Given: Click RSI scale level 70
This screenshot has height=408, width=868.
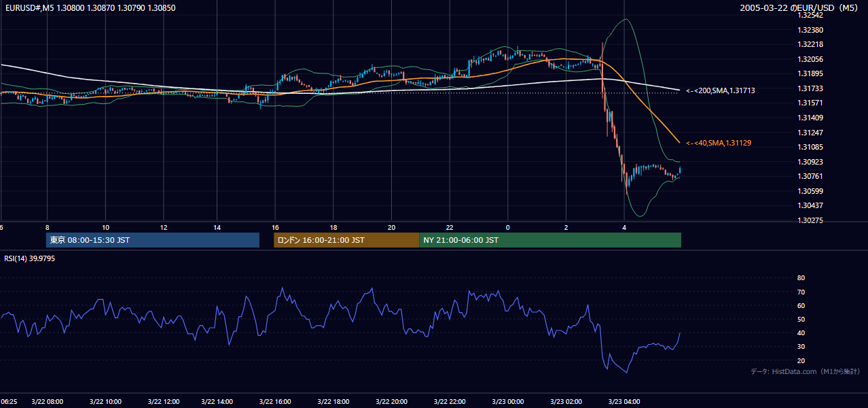Looking at the screenshot, I should click(801, 292).
